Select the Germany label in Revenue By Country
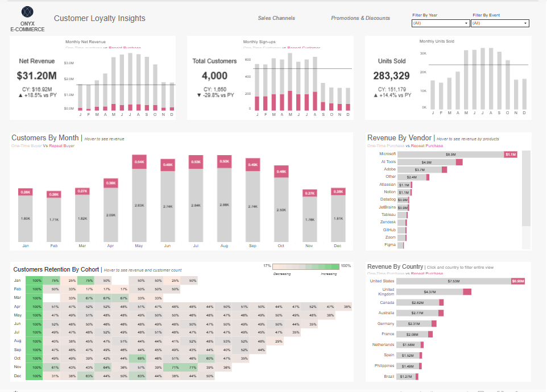The width and height of the screenshot is (547, 392). 386,323
